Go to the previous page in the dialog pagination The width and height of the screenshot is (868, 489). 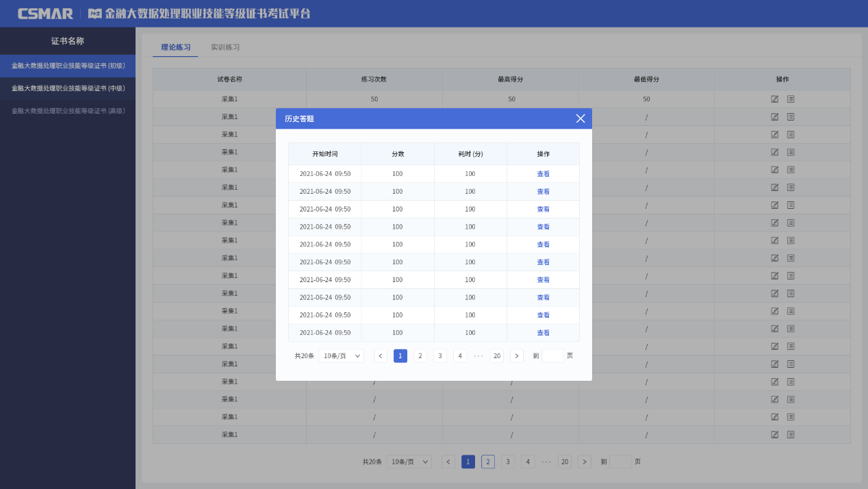[381, 356]
